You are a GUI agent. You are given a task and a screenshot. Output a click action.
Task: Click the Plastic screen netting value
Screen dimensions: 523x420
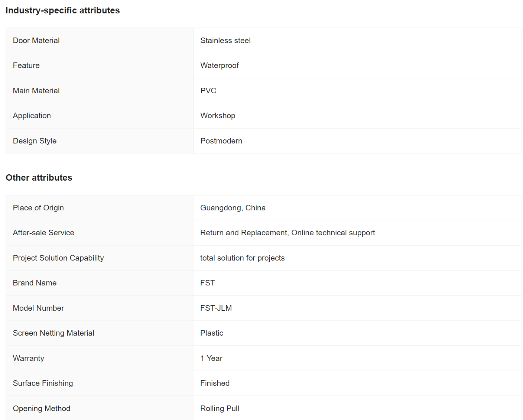coord(212,333)
